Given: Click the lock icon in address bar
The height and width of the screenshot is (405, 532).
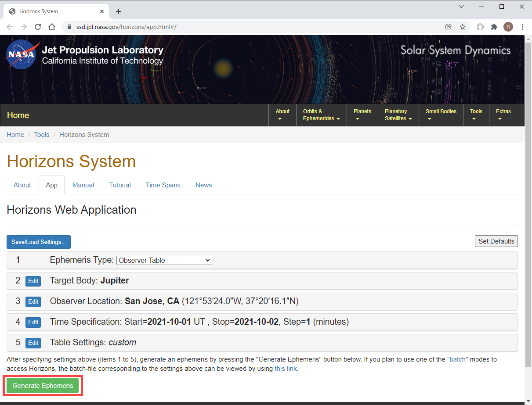Looking at the screenshot, I should pyautogui.click(x=69, y=27).
